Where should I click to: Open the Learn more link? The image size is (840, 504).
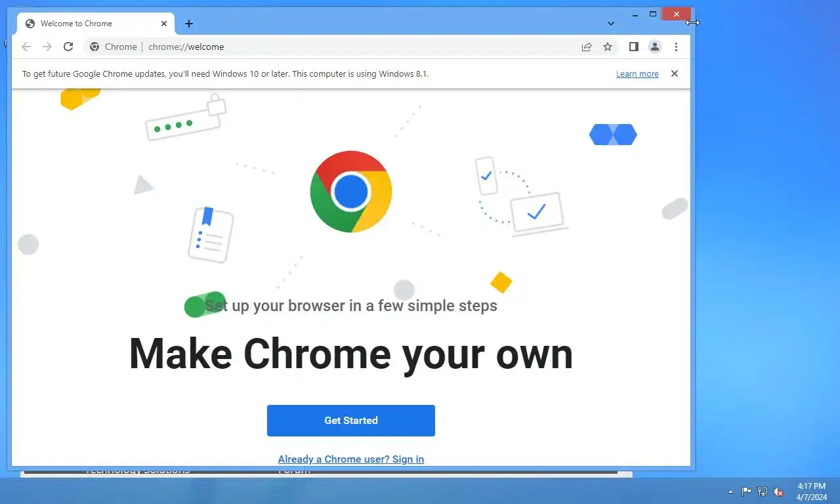[637, 74]
